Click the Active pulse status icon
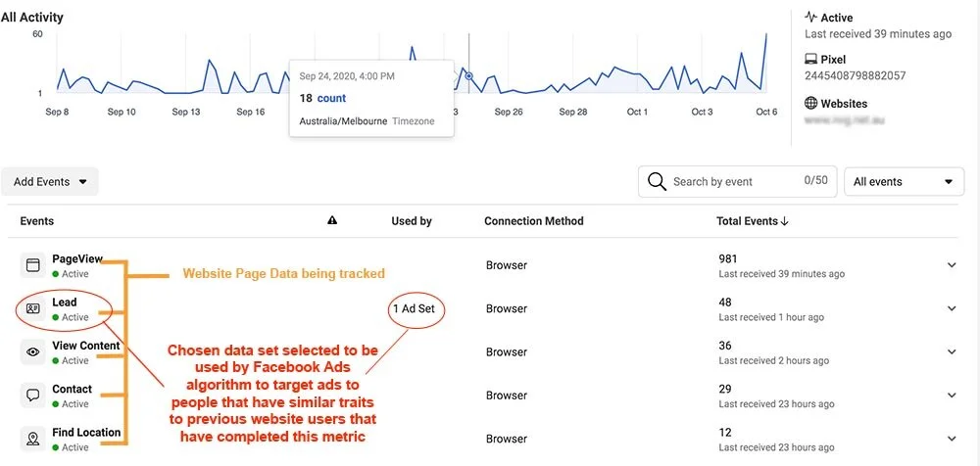This screenshot has width=980, height=466. pos(811,18)
